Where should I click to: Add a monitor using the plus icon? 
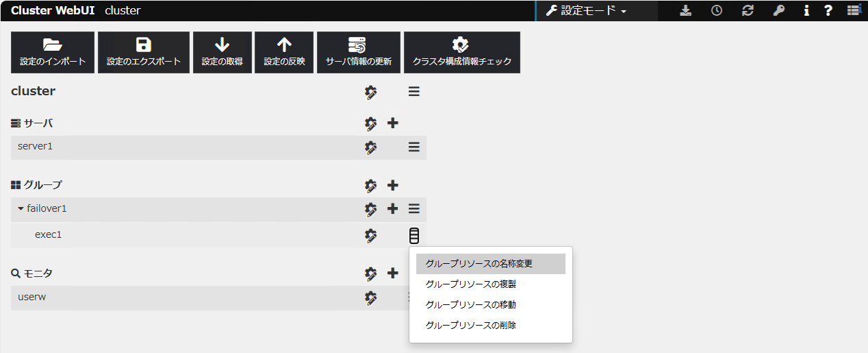click(x=393, y=273)
